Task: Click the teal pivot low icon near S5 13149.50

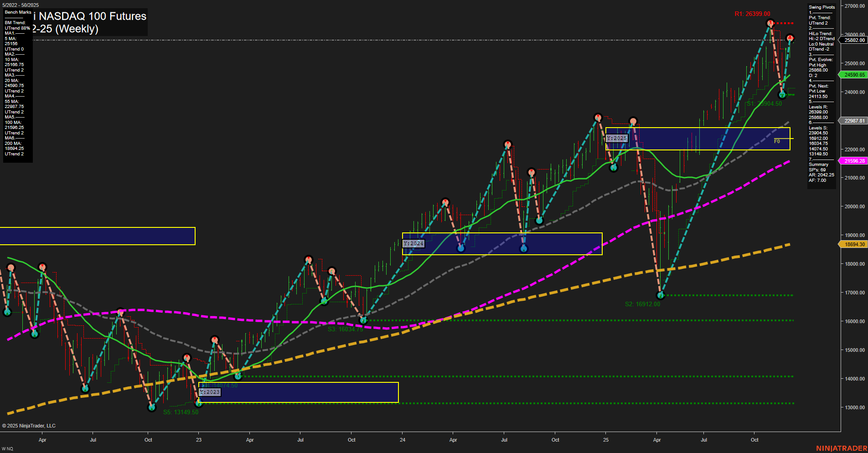Action: (x=152, y=408)
